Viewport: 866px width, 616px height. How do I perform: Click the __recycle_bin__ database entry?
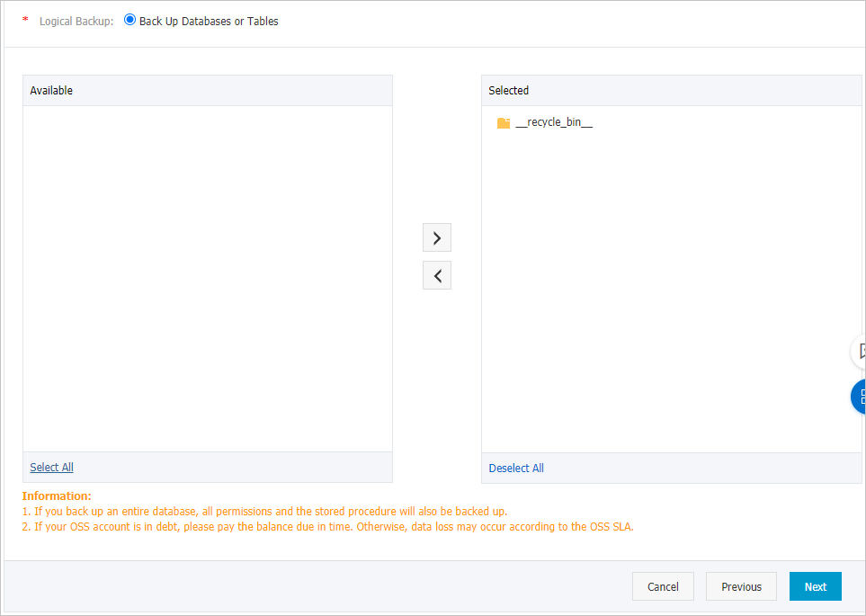[554, 122]
